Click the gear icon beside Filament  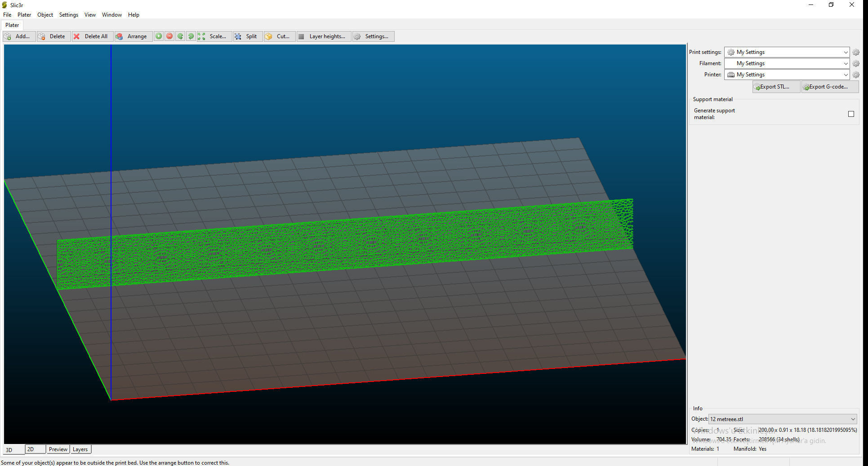click(x=856, y=63)
